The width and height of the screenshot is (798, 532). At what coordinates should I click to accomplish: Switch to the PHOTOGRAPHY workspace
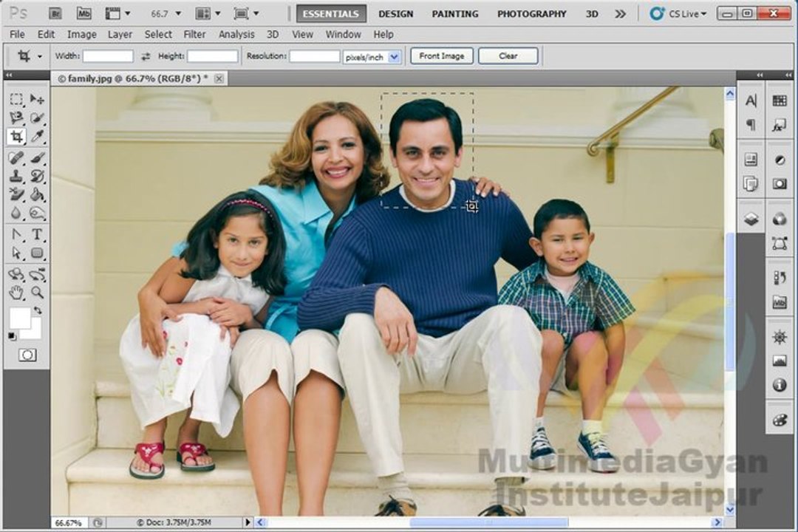click(x=531, y=14)
